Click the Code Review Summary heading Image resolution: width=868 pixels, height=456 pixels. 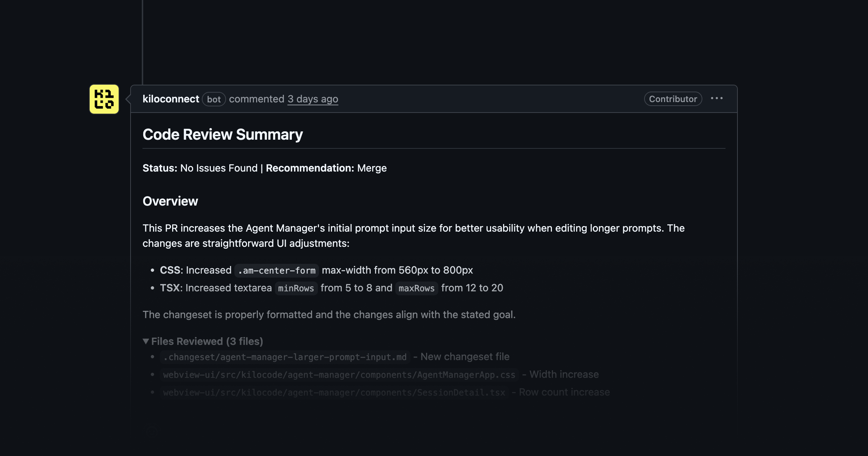click(x=223, y=135)
